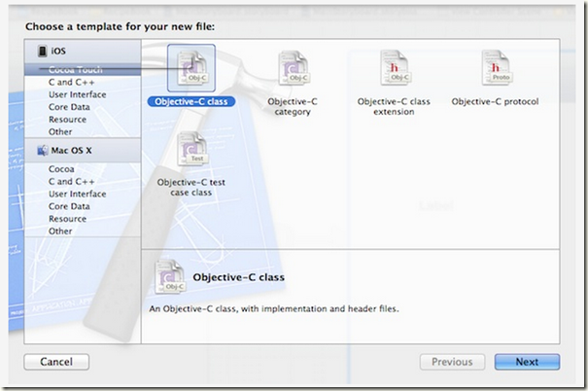Click the Objective-C protocol label

tap(495, 102)
